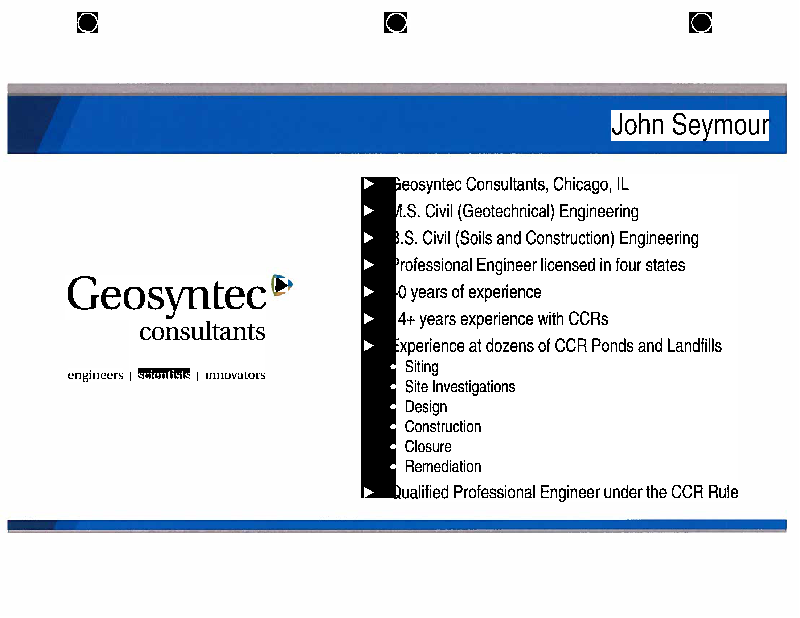Select the Site Investigations sub-bullet
800x618 pixels.
pyautogui.click(x=459, y=387)
